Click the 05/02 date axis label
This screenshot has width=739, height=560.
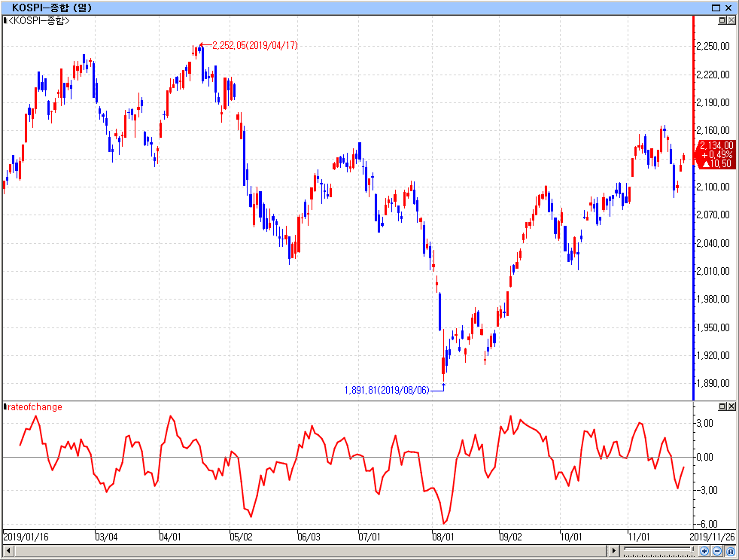tap(241, 537)
